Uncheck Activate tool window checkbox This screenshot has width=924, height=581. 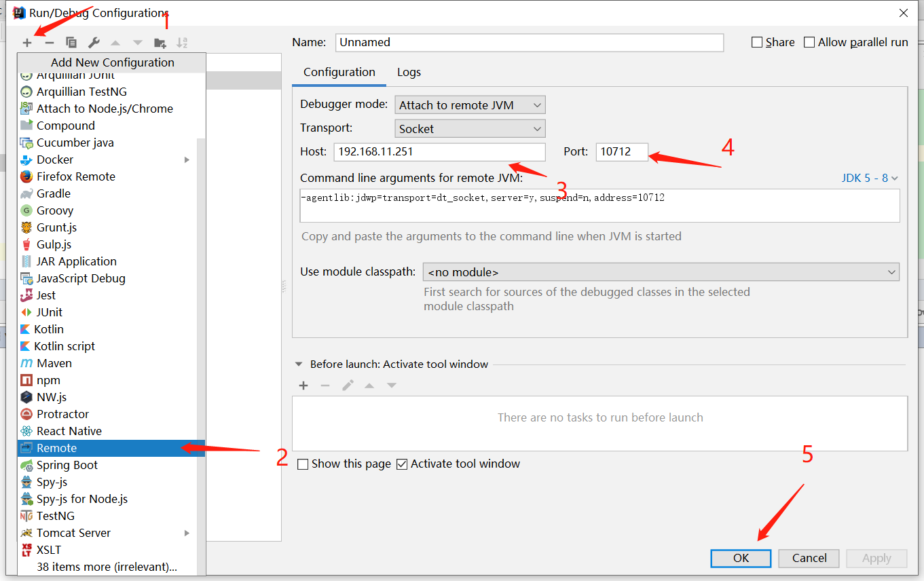[x=402, y=464]
